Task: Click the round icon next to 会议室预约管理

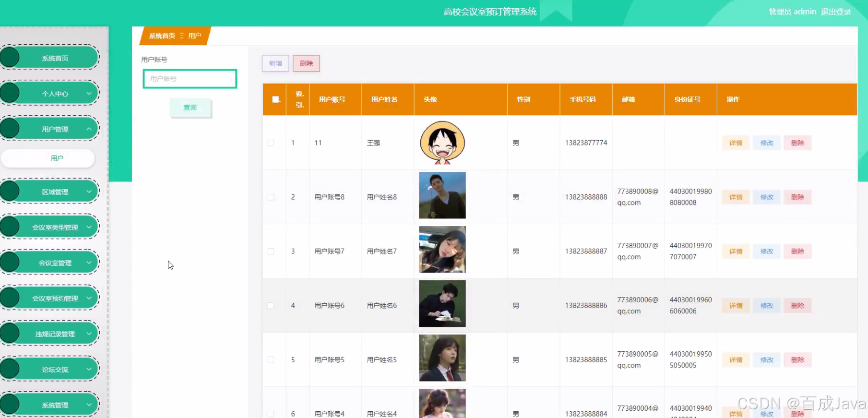Action: pyautogui.click(x=9, y=298)
